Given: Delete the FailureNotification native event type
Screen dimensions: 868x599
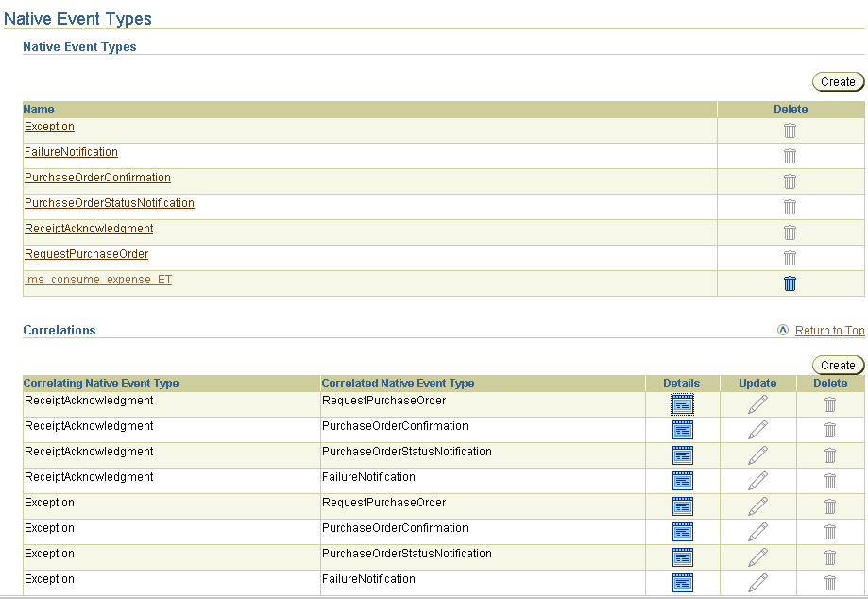Looking at the screenshot, I should (x=790, y=156).
